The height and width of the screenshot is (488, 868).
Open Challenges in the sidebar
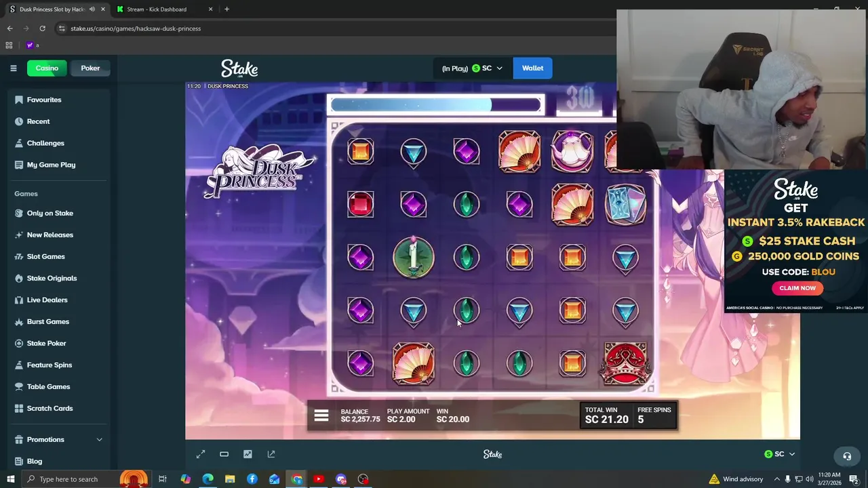[x=45, y=143]
